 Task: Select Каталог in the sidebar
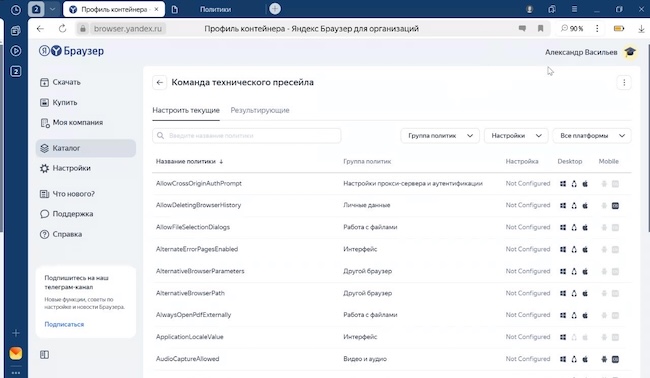click(86, 148)
